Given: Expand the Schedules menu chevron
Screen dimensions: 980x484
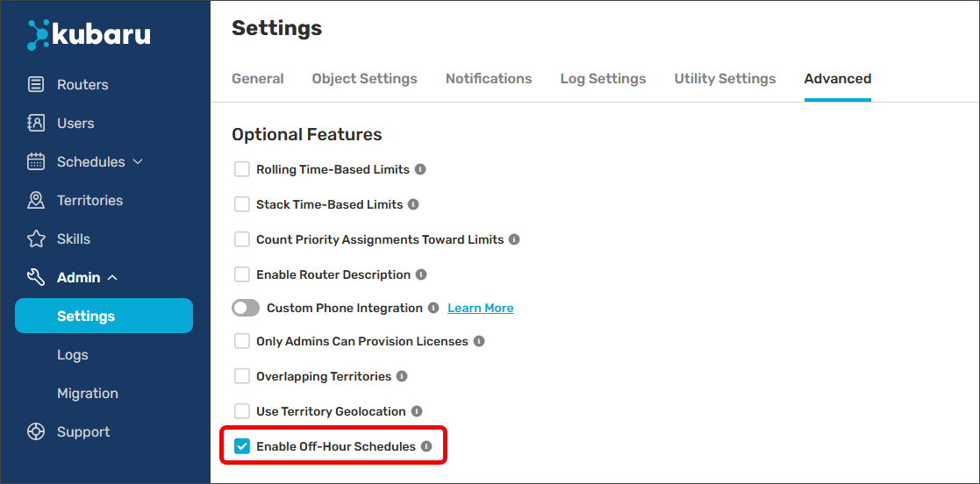Looking at the screenshot, I should tap(138, 162).
